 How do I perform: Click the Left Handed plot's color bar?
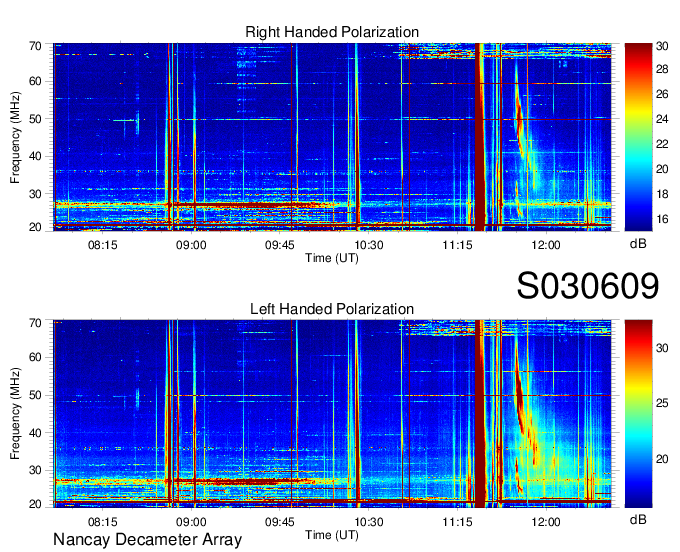pos(638,414)
